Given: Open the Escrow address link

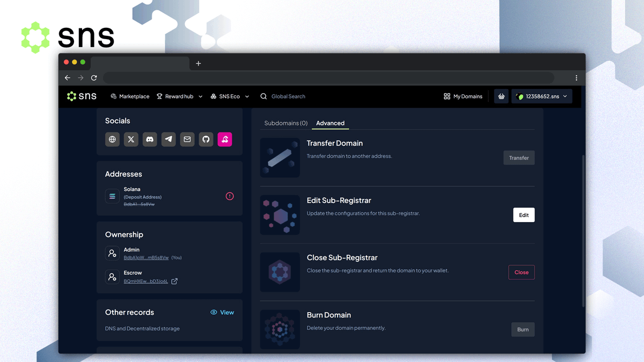Looking at the screenshot, I should click(146, 281).
